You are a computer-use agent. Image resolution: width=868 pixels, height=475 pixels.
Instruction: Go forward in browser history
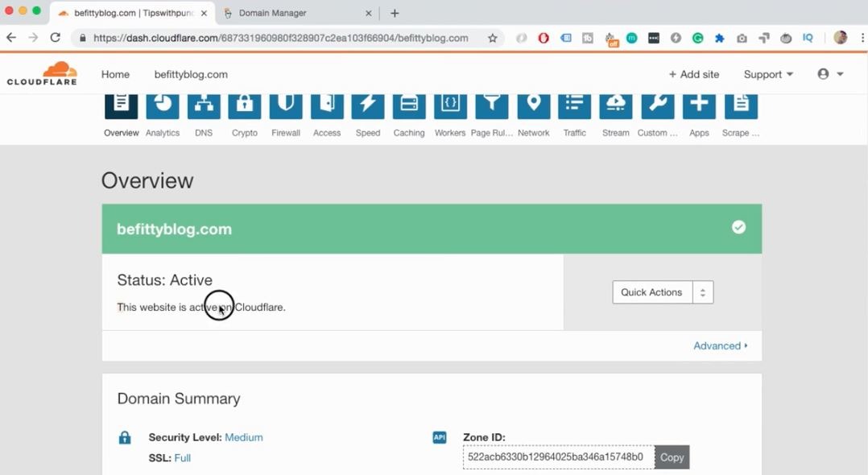pyautogui.click(x=33, y=38)
